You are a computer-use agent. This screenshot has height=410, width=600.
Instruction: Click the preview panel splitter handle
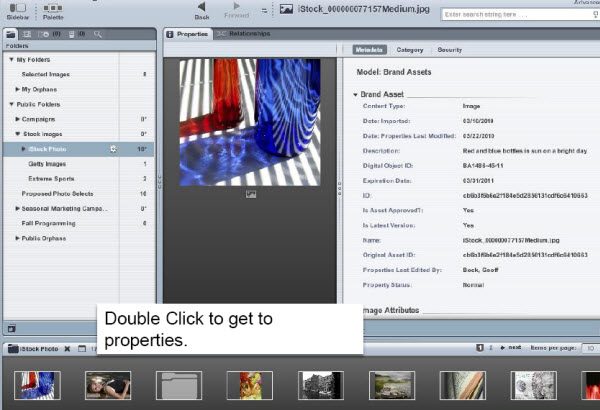click(339, 189)
